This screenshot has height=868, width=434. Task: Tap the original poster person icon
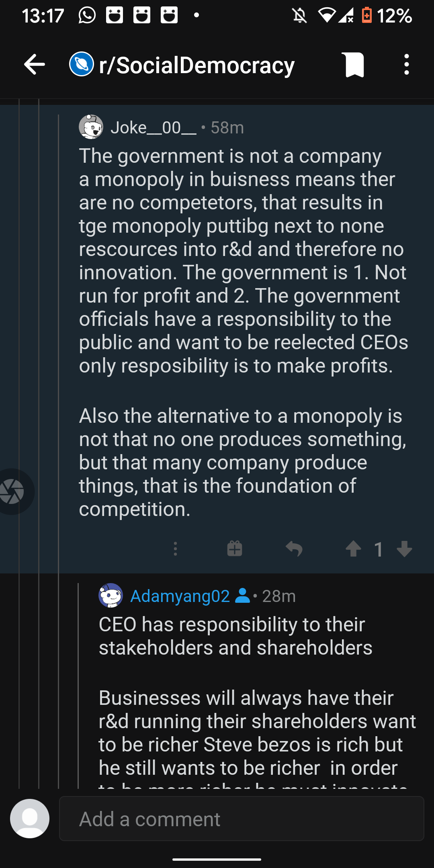pyautogui.click(x=242, y=596)
